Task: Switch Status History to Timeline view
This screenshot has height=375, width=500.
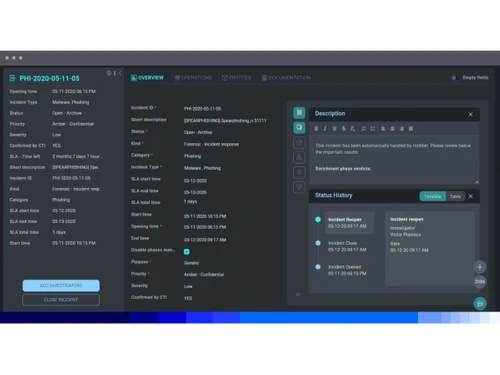Action: click(433, 196)
